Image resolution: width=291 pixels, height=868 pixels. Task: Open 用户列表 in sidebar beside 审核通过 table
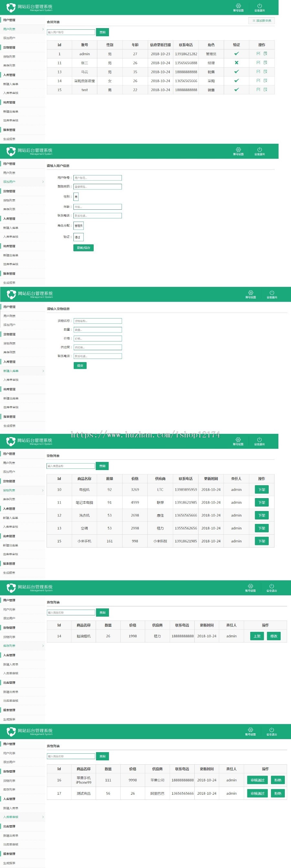tap(9, 753)
